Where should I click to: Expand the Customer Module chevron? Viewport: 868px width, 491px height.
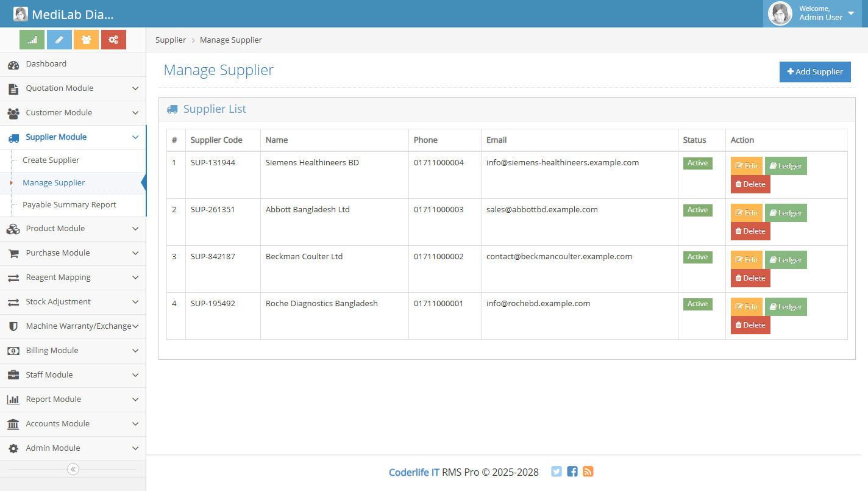(x=135, y=113)
